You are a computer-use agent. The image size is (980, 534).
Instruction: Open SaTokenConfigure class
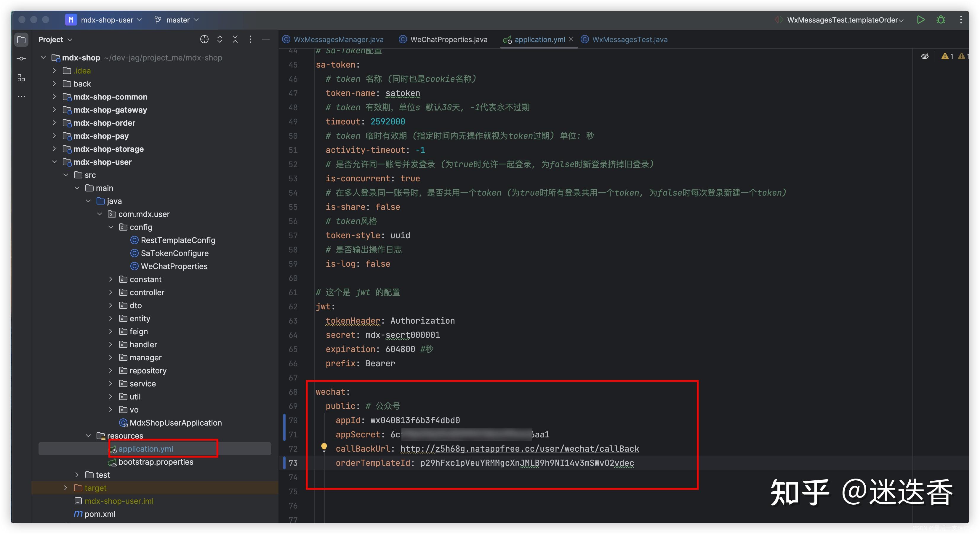[x=174, y=253]
